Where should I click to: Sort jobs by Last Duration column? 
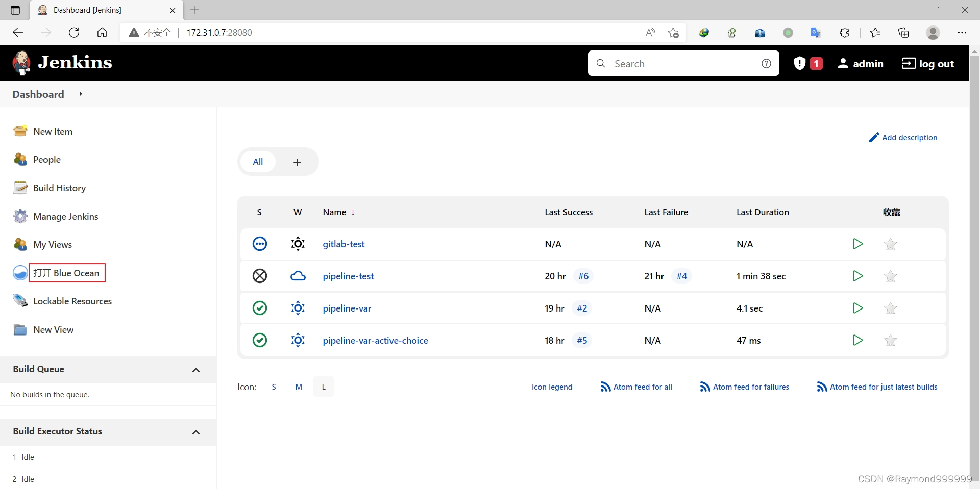[x=763, y=212]
